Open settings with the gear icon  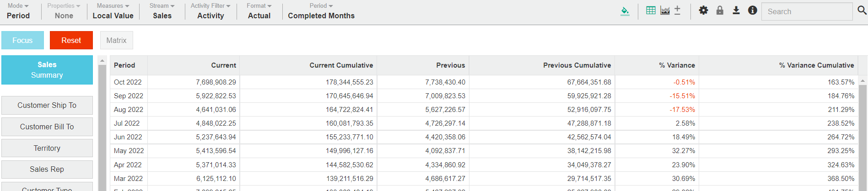(x=703, y=11)
